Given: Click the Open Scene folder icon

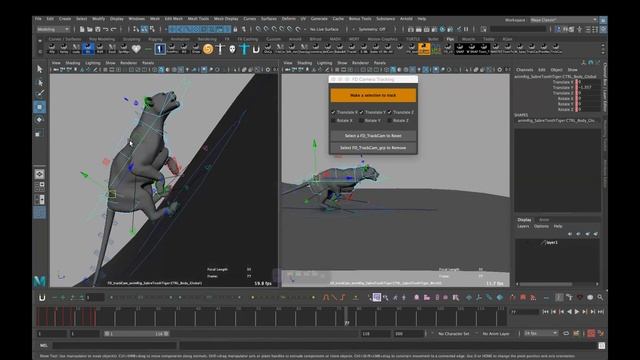Looking at the screenshot, I should (90, 29).
